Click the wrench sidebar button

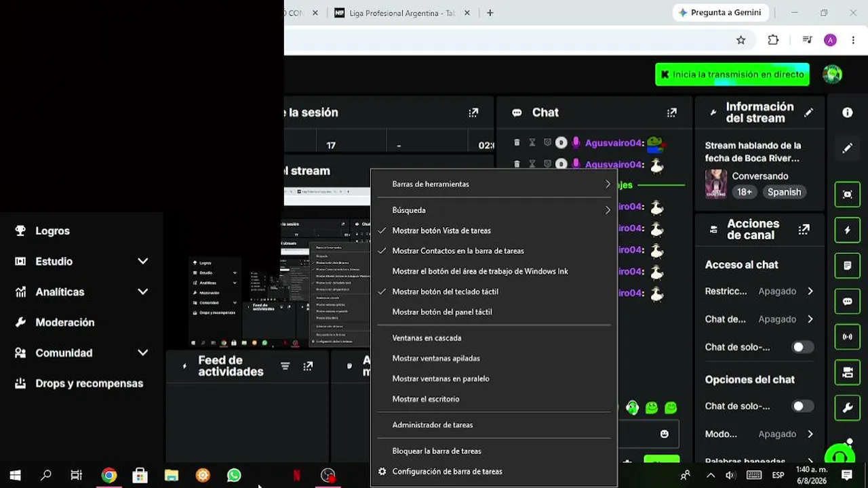coord(848,407)
